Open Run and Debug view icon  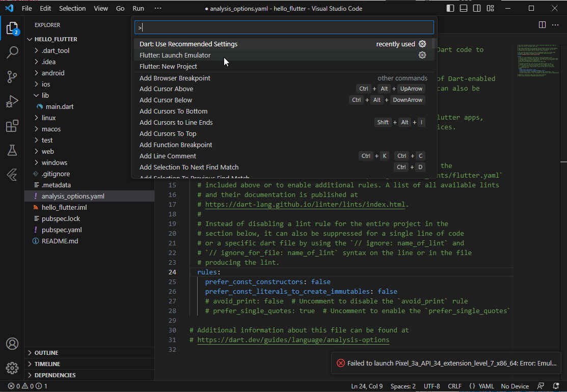[x=12, y=101]
